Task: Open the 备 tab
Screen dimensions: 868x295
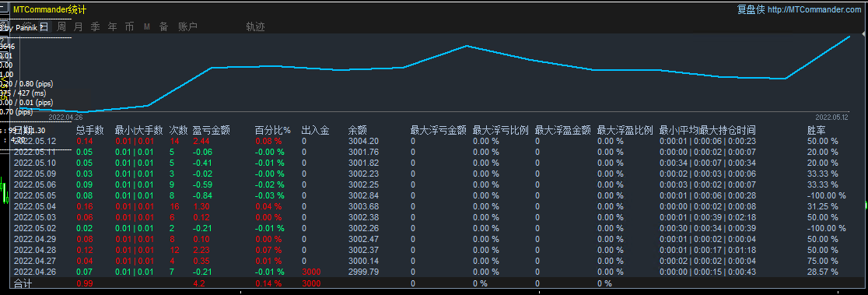Action: click(x=164, y=26)
